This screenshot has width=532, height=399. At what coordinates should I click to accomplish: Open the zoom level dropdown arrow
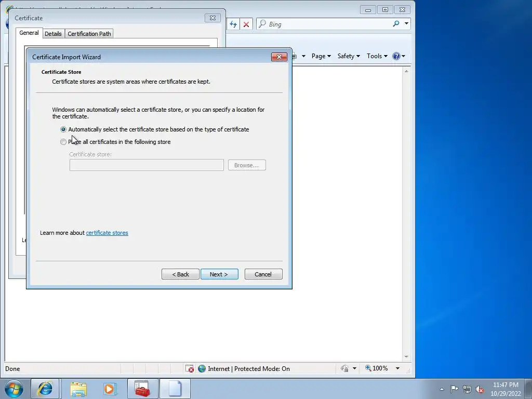[397, 368]
